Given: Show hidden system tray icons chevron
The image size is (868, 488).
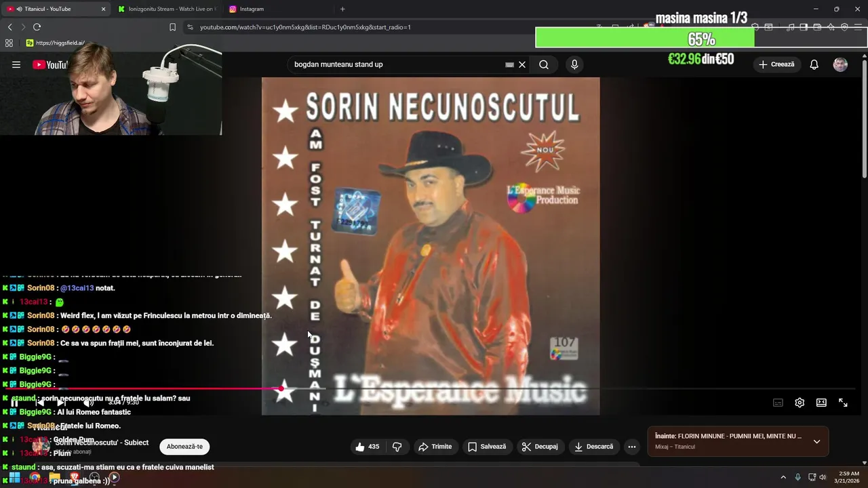Looking at the screenshot, I should tap(783, 477).
